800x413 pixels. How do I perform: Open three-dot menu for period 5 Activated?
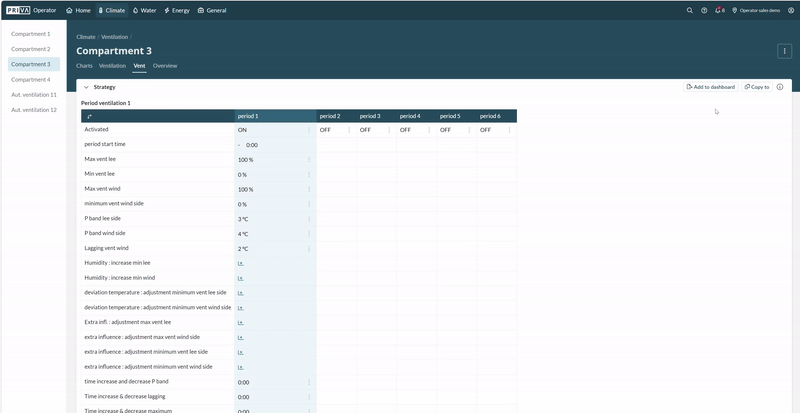click(469, 130)
